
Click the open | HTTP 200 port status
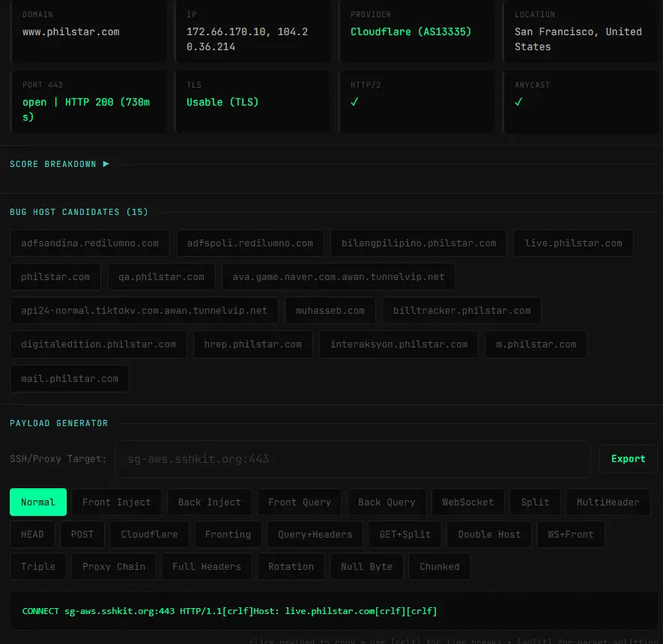point(86,109)
